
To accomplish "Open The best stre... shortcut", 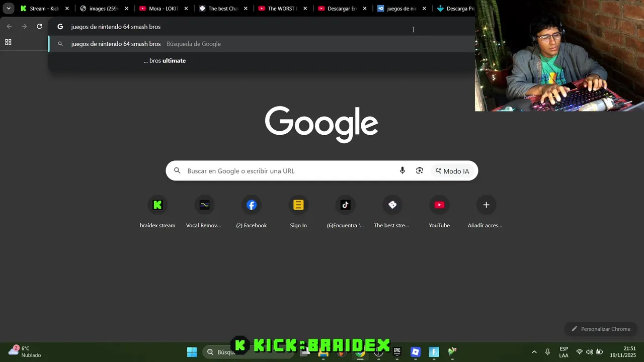I will 392,212.
